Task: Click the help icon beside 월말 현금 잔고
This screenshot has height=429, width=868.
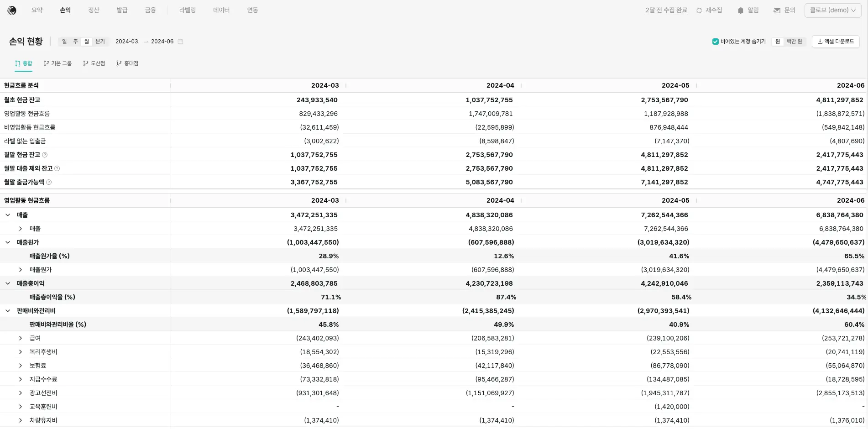Action: pos(45,155)
